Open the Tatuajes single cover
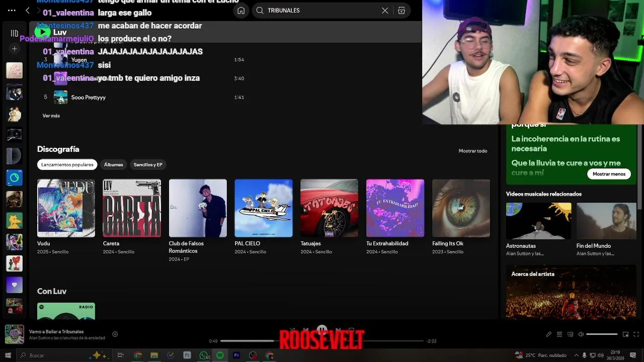 point(330,208)
